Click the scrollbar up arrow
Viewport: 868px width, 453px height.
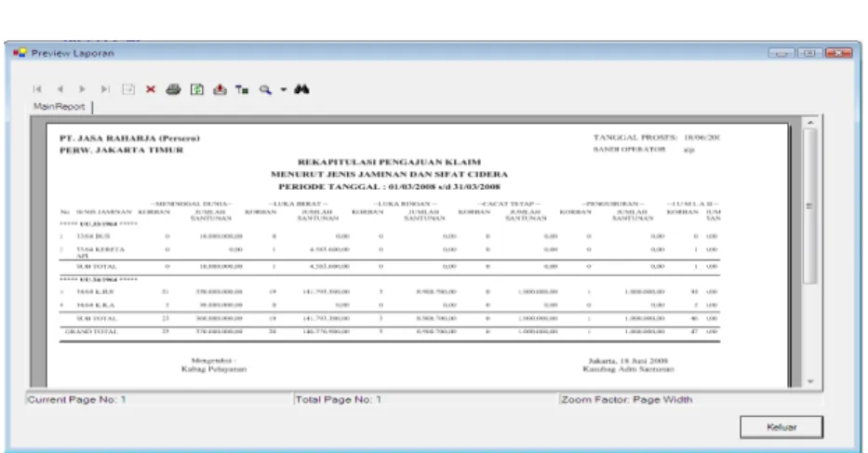[x=810, y=123]
